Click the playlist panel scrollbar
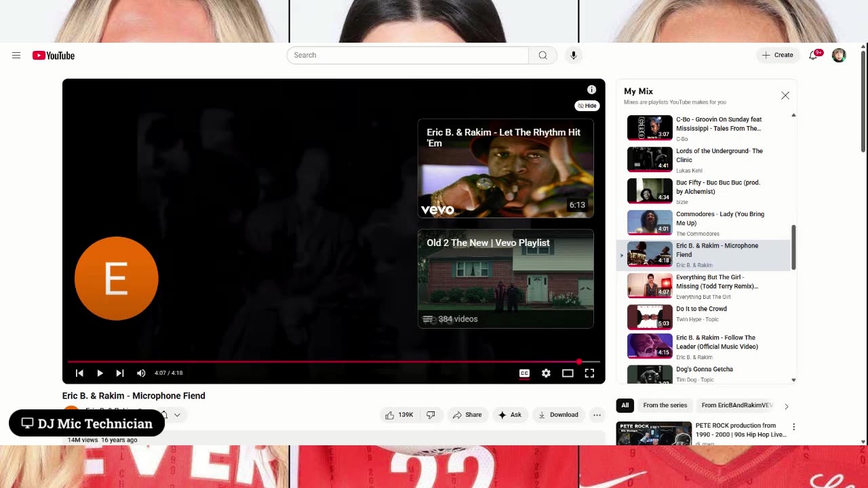The height and width of the screenshot is (488, 868). pyautogui.click(x=793, y=247)
